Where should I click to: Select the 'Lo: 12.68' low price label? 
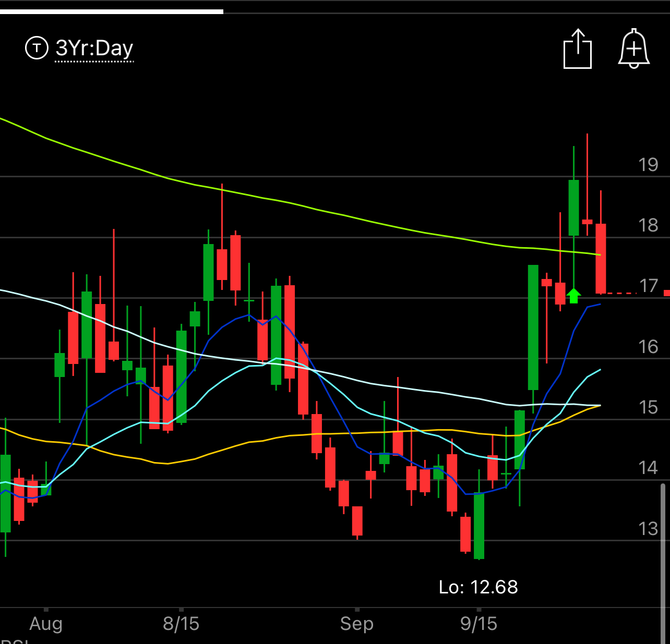[x=478, y=587]
